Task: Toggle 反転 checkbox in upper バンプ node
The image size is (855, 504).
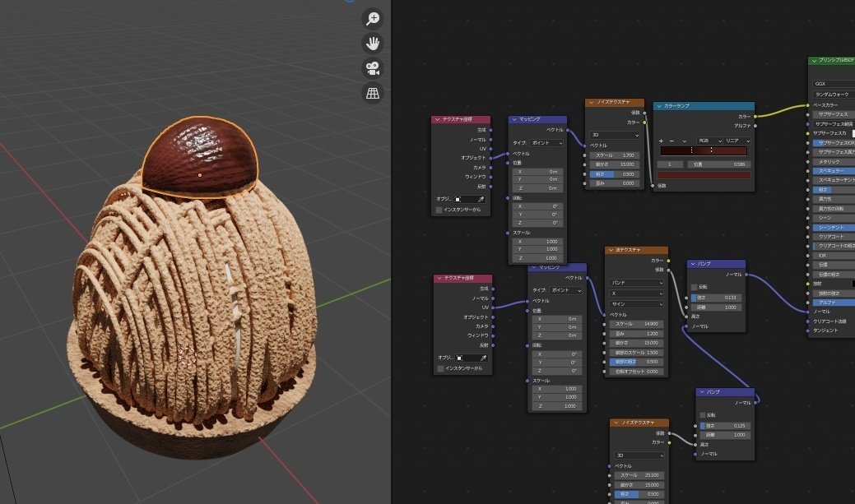Action: coord(695,287)
